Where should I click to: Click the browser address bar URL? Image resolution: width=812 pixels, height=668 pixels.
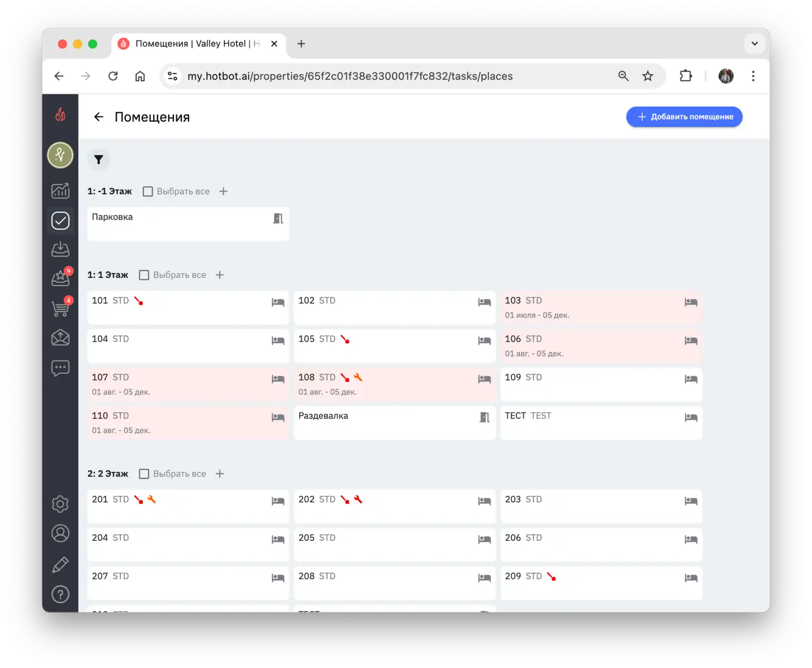tap(350, 76)
